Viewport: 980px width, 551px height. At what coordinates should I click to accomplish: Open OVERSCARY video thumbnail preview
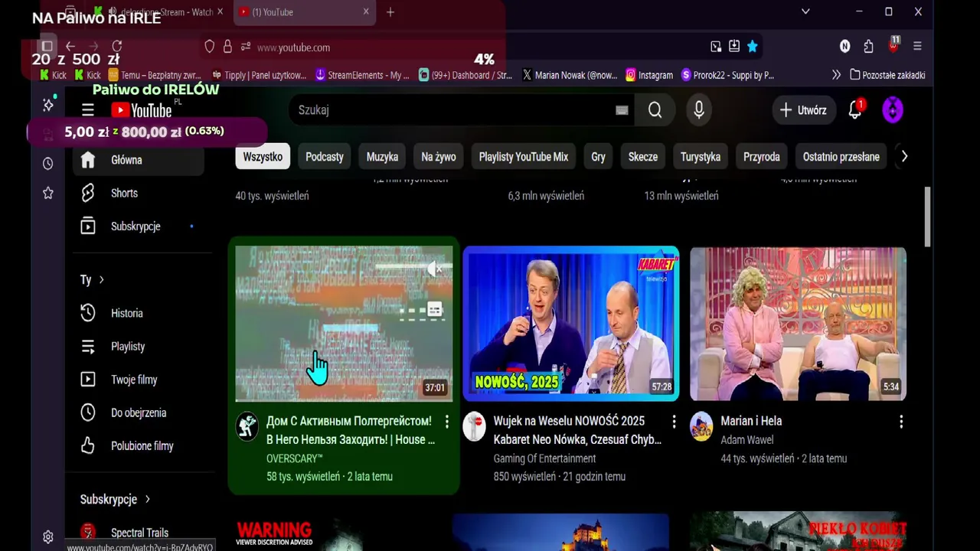[x=344, y=324]
